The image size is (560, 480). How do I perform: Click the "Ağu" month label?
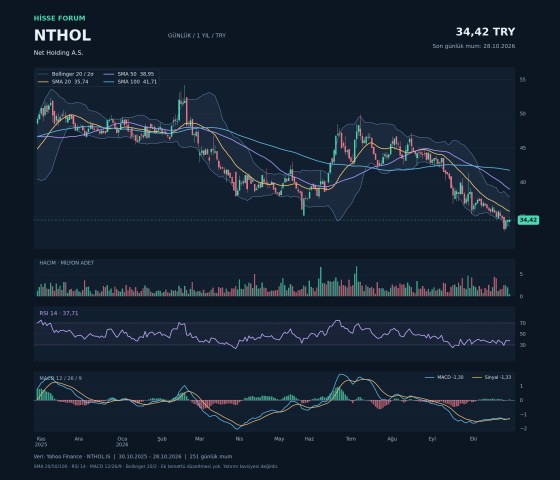(x=392, y=439)
